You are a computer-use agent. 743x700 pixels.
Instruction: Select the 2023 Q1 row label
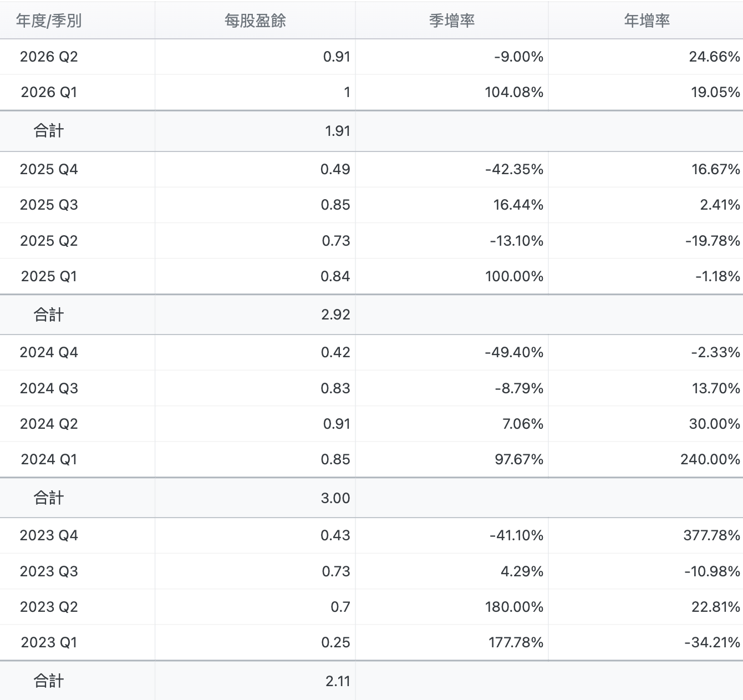click(49, 642)
